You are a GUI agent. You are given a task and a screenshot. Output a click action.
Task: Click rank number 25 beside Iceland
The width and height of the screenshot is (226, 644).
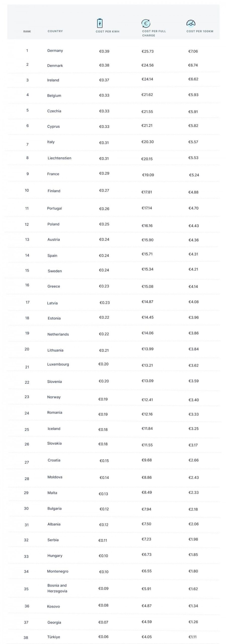point(27,429)
